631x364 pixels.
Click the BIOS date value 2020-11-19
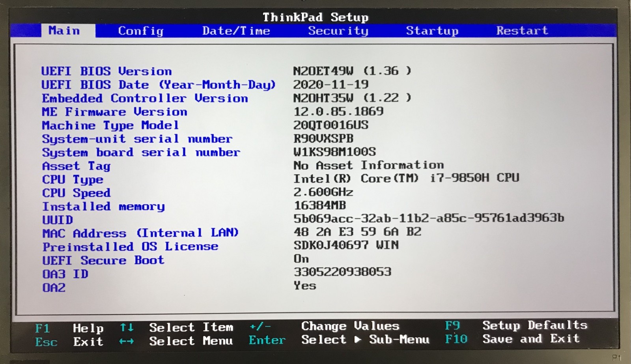331,84
